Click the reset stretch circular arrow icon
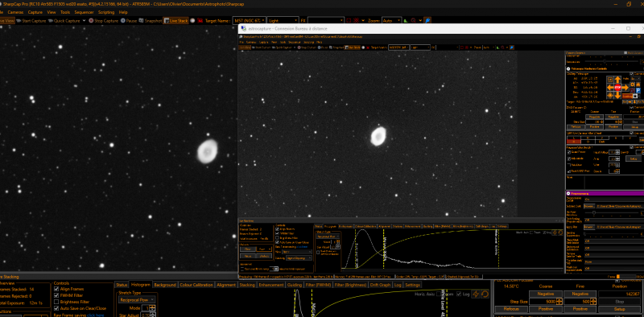 485,294
